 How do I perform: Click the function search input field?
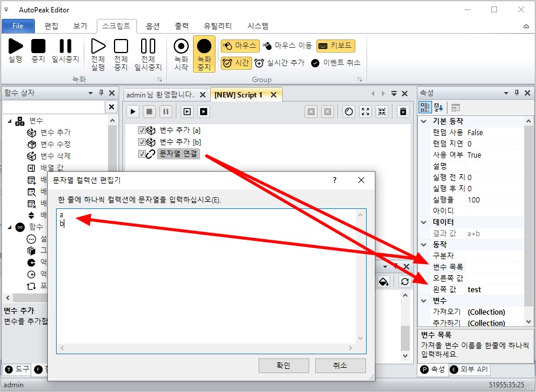pos(53,107)
